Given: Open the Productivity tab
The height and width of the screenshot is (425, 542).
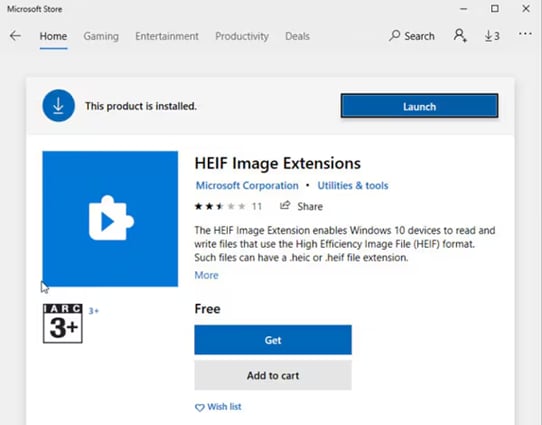Looking at the screenshot, I should (242, 36).
